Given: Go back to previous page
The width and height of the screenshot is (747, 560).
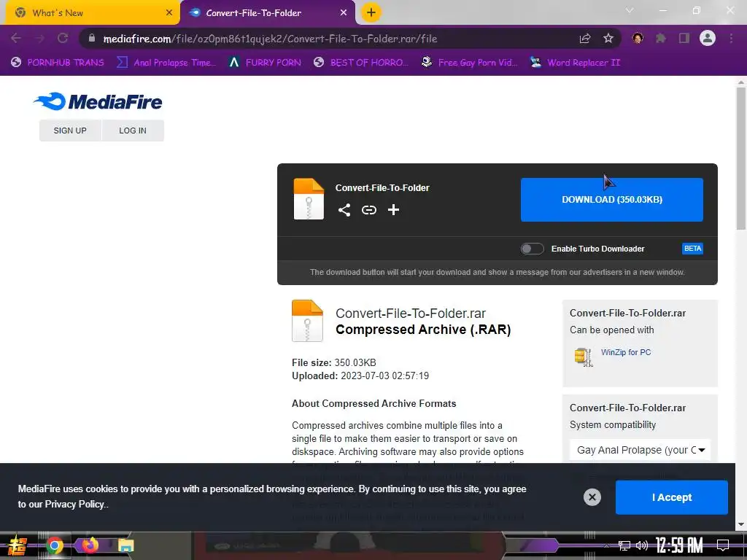Looking at the screenshot, I should tap(16, 39).
